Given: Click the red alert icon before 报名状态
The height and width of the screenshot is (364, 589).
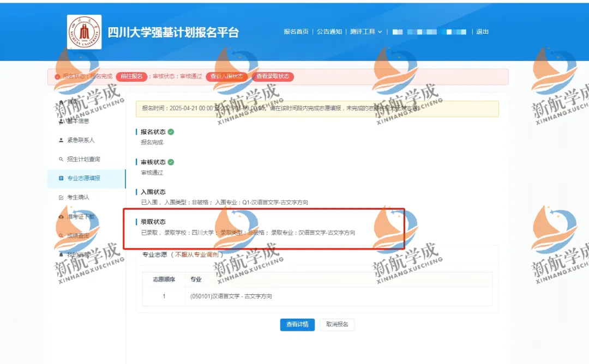Looking at the screenshot, I should coord(57,77).
